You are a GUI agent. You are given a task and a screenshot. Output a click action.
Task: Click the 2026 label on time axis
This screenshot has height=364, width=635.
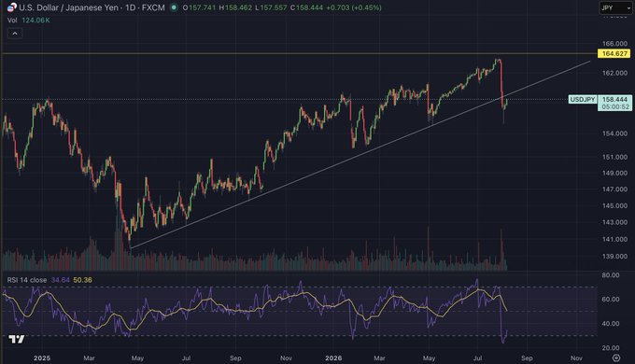(x=333, y=357)
